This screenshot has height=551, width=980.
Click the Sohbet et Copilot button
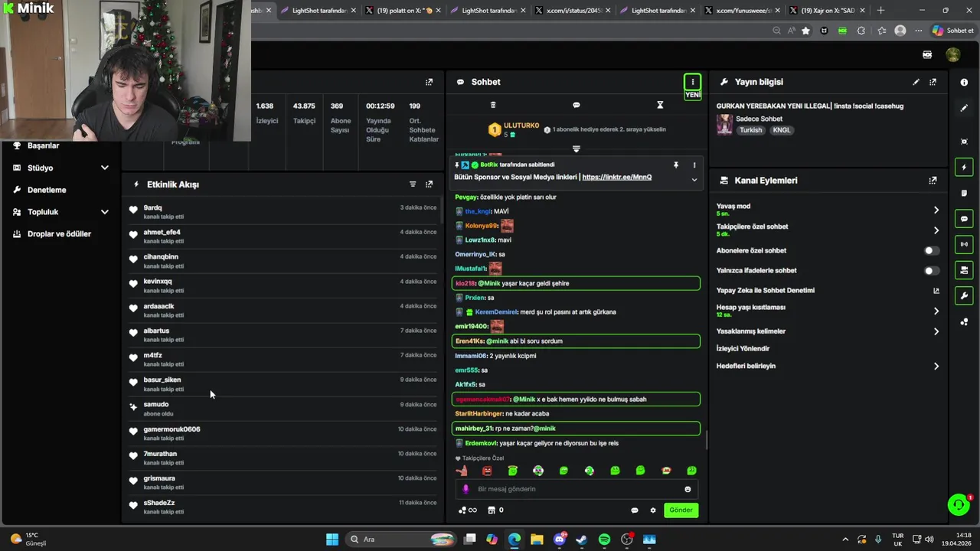click(953, 31)
